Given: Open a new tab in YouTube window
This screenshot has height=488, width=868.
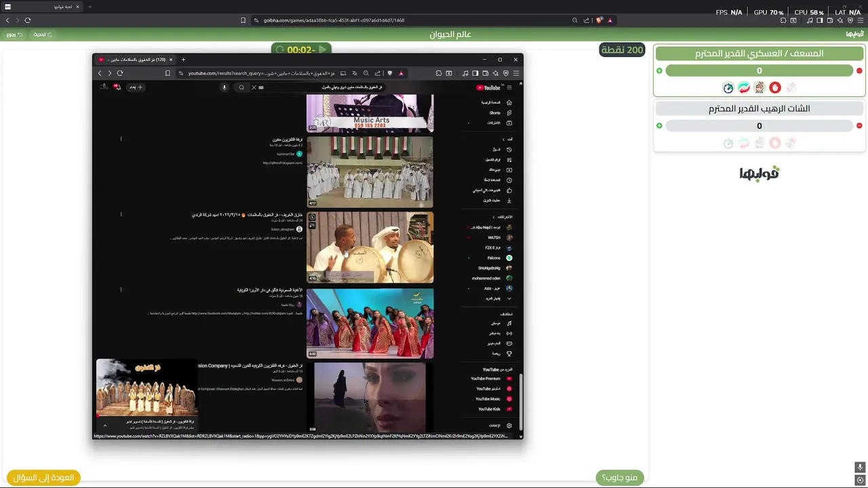Looking at the screenshot, I should tap(183, 60).
